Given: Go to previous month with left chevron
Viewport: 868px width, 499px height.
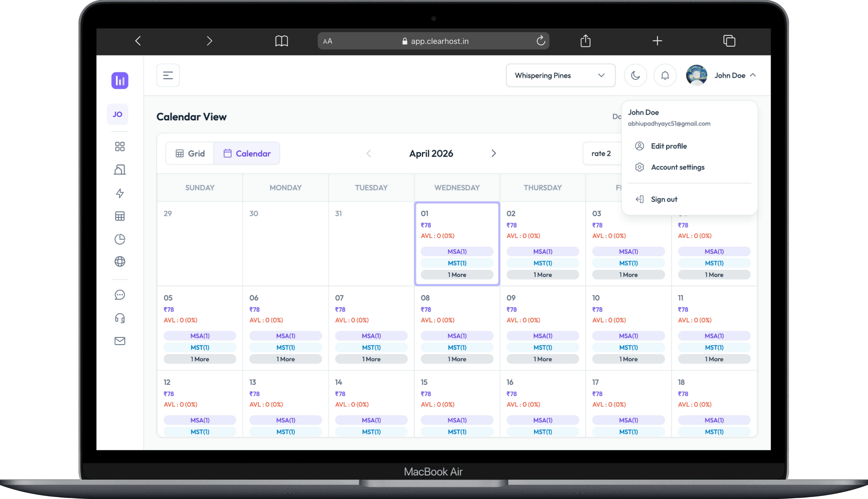Looking at the screenshot, I should pos(369,154).
